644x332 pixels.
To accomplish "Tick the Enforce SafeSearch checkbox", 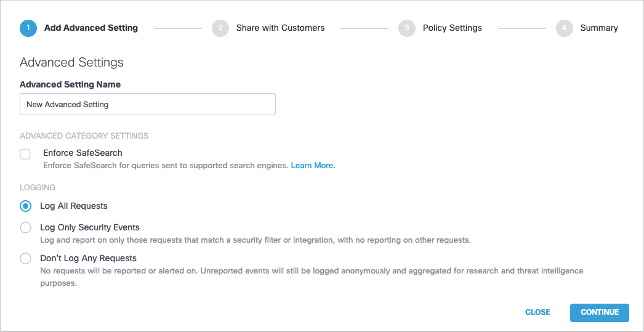I will pos(25,154).
